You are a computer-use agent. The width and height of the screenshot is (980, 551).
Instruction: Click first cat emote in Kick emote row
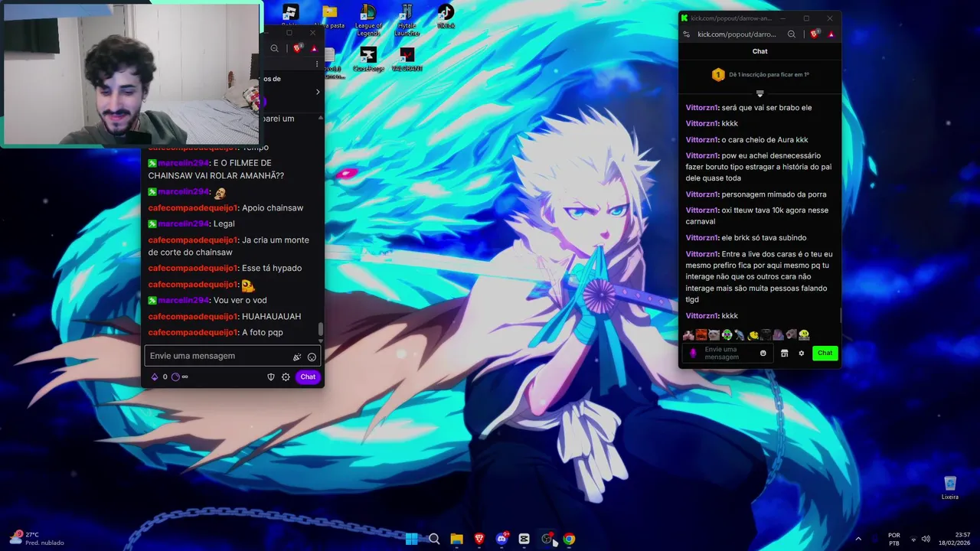point(688,335)
